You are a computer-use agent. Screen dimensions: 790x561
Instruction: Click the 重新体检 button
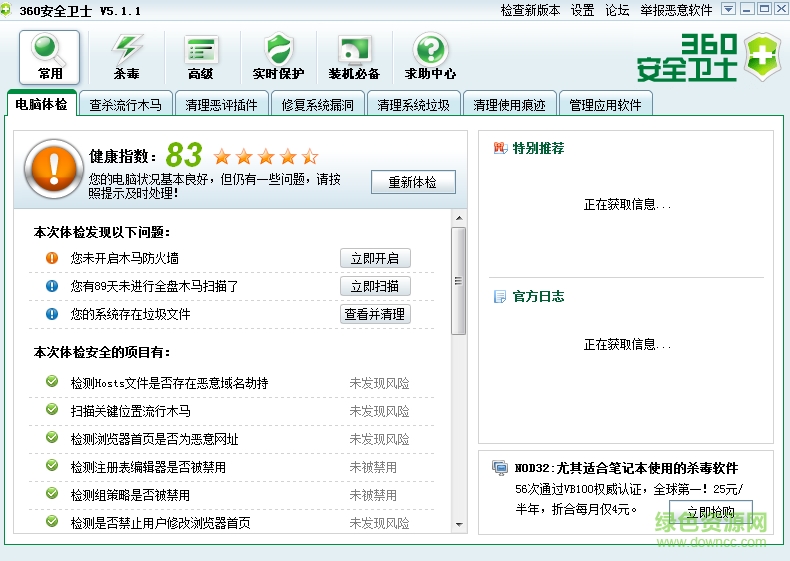[x=413, y=182]
